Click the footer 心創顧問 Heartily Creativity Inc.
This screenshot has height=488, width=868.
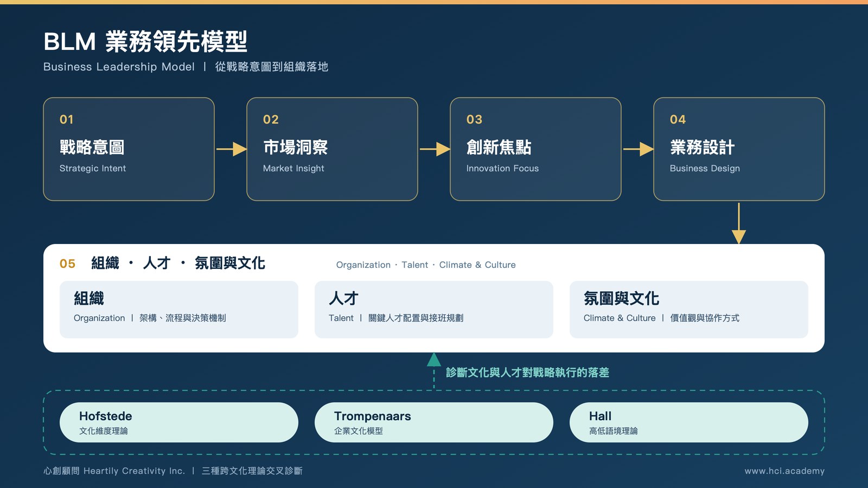[114, 471]
